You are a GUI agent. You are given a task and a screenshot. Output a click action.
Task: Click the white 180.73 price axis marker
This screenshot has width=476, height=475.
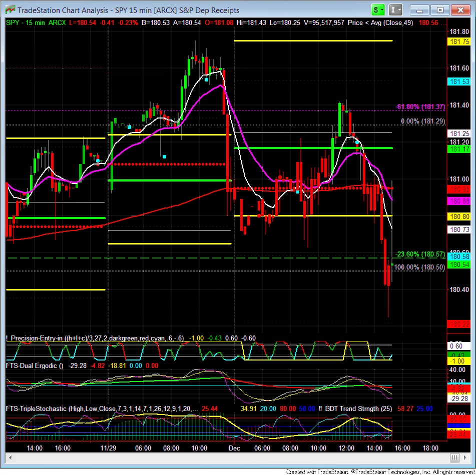pos(459,229)
